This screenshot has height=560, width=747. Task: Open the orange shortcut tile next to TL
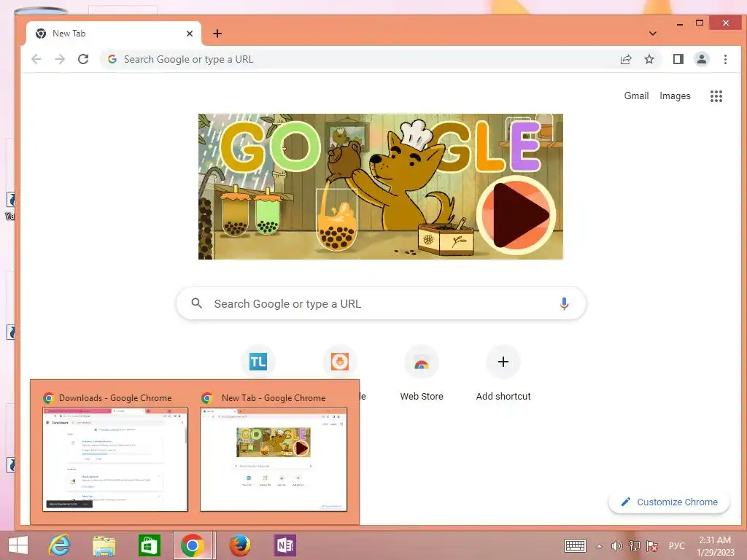[340, 362]
